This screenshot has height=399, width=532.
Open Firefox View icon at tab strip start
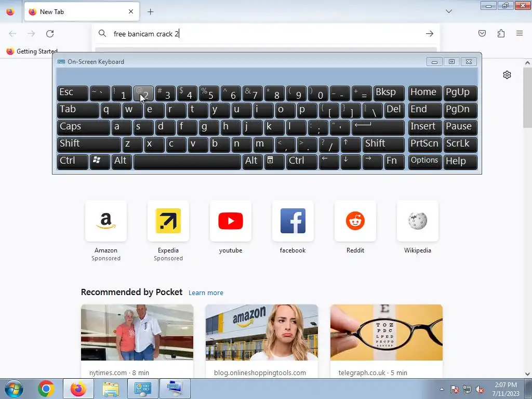tap(10, 12)
